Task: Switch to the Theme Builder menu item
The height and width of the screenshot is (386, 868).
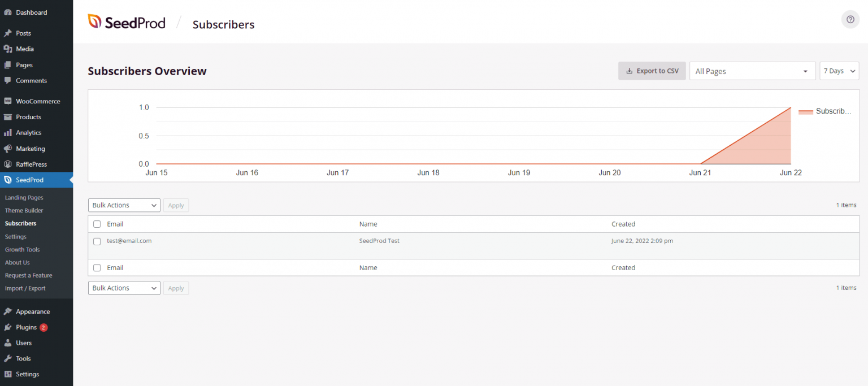Action: coord(24,210)
